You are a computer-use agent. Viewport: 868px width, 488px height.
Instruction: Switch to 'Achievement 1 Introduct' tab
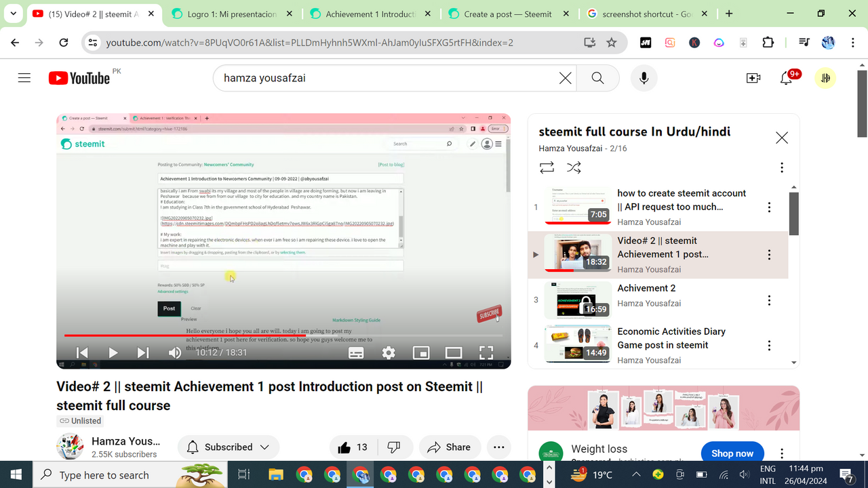pos(370,14)
